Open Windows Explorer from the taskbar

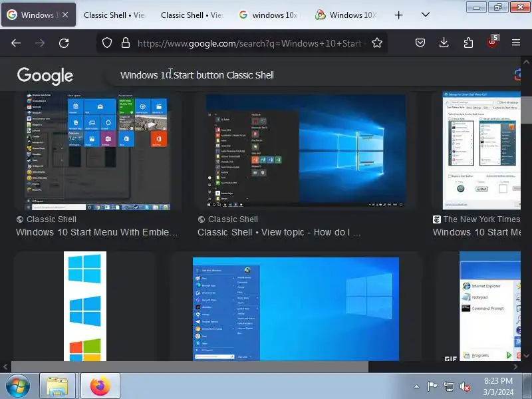57,386
